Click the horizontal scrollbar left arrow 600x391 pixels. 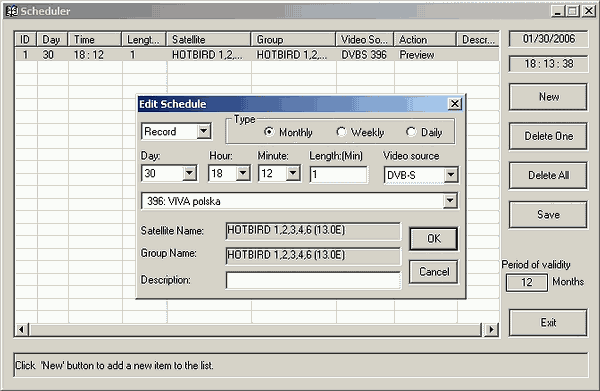[22, 329]
